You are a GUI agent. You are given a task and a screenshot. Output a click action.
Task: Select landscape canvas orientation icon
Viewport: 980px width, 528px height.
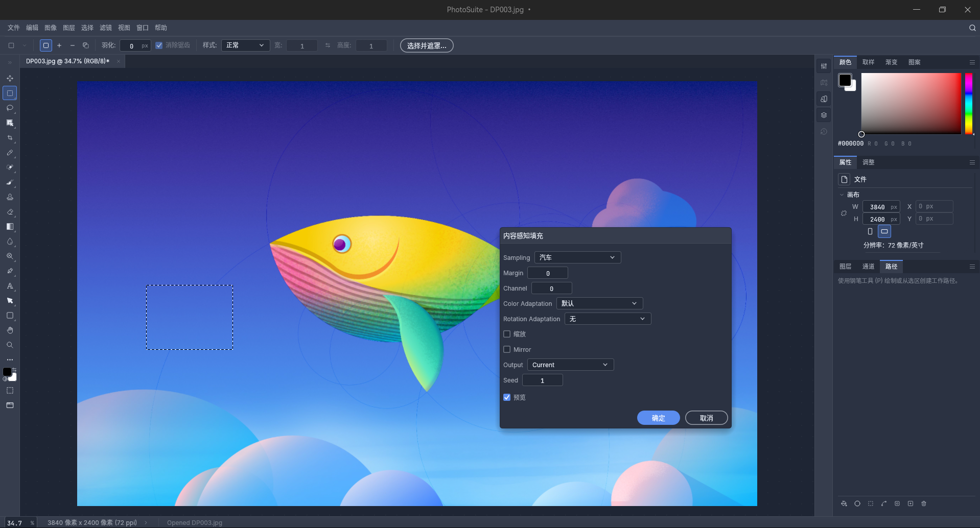click(x=884, y=231)
